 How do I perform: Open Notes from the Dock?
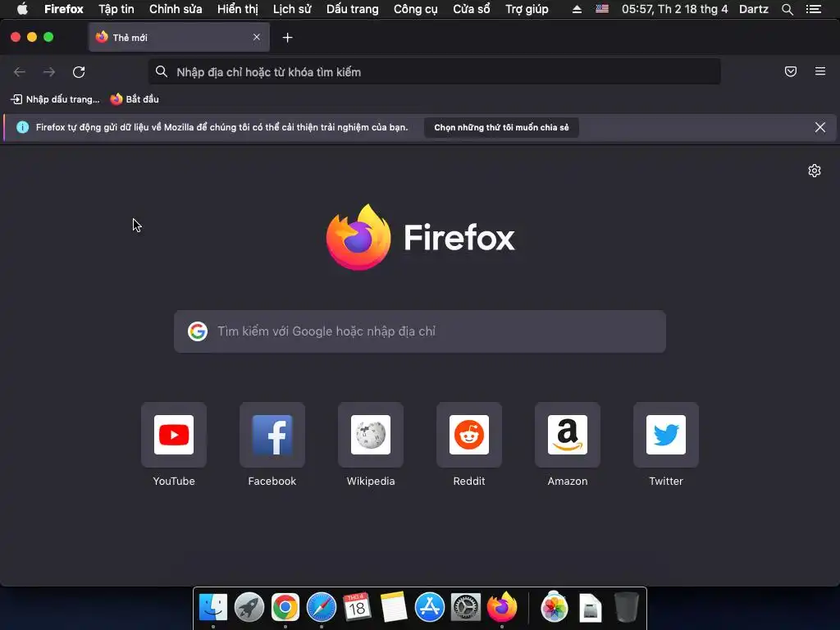click(x=394, y=608)
